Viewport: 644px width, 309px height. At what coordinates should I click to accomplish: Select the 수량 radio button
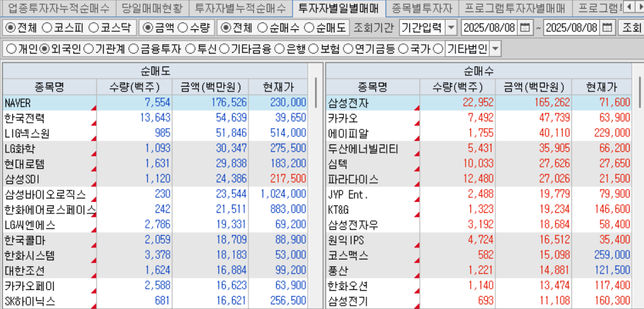click(x=184, y=28)
